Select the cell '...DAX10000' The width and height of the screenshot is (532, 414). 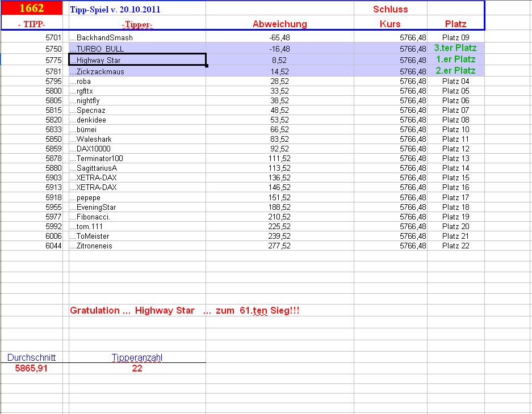[x=137, y=149]
